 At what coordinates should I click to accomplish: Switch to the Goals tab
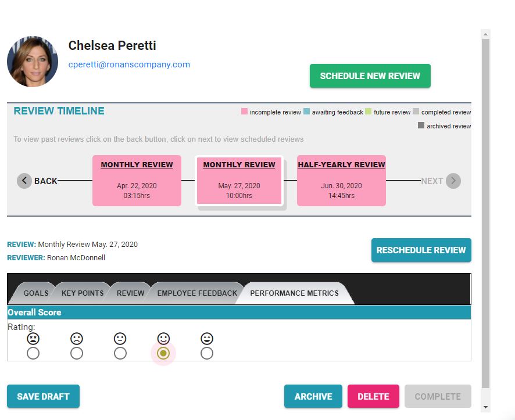(x=36, y=293)
